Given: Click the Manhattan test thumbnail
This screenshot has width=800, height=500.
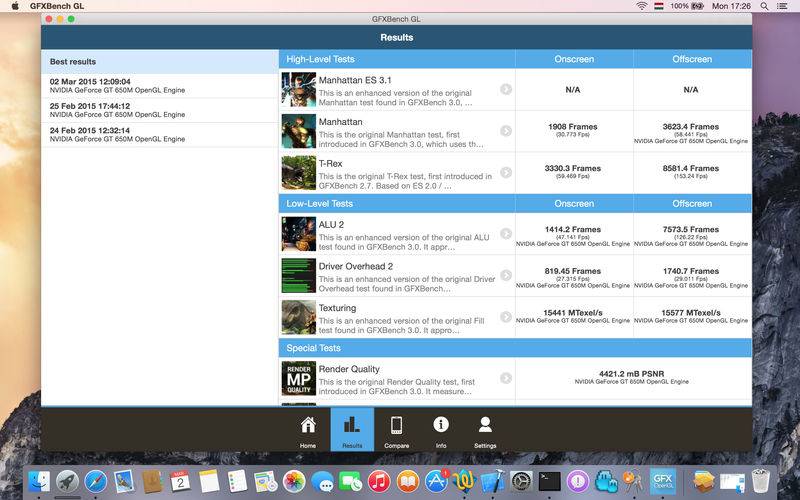Looking at the screenshot, I should pos(298,131).
